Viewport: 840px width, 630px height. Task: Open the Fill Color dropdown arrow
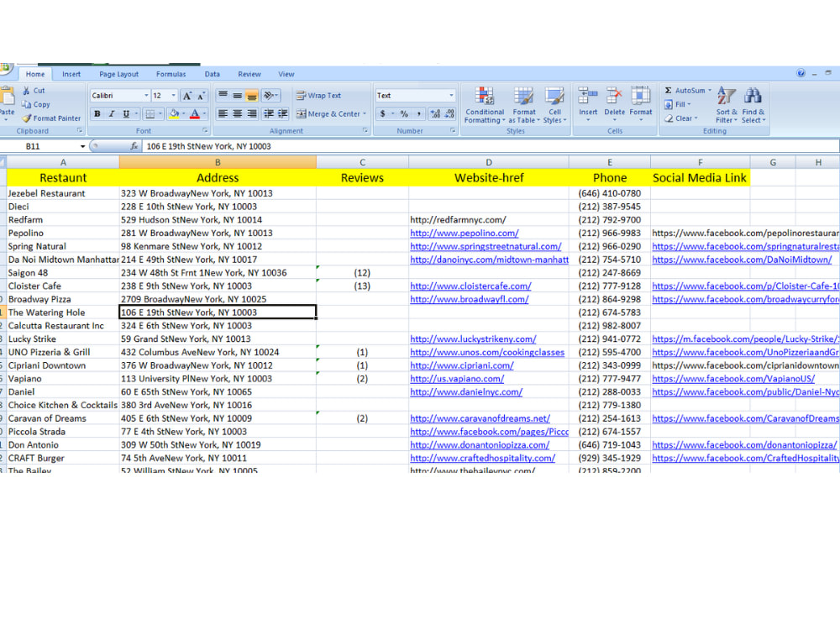(183, 113)
